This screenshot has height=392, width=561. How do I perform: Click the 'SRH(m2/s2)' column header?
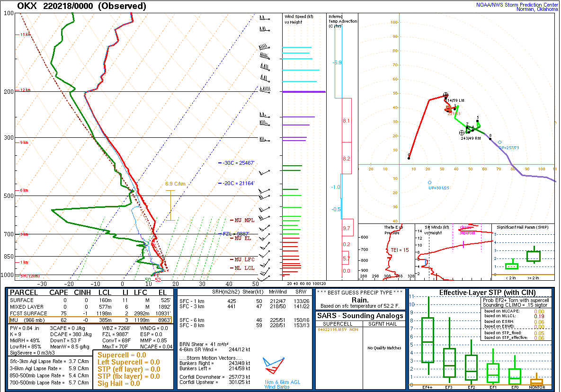click(x=226, y=292)
